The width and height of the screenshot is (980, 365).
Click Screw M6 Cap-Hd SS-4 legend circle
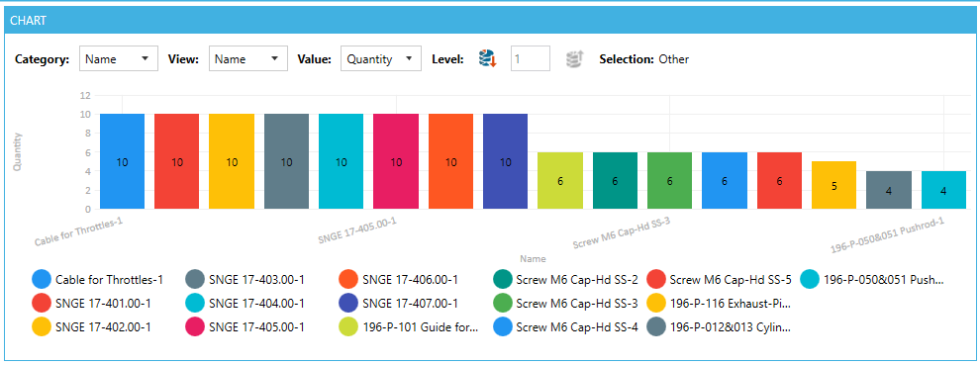[x=503, y=326]
